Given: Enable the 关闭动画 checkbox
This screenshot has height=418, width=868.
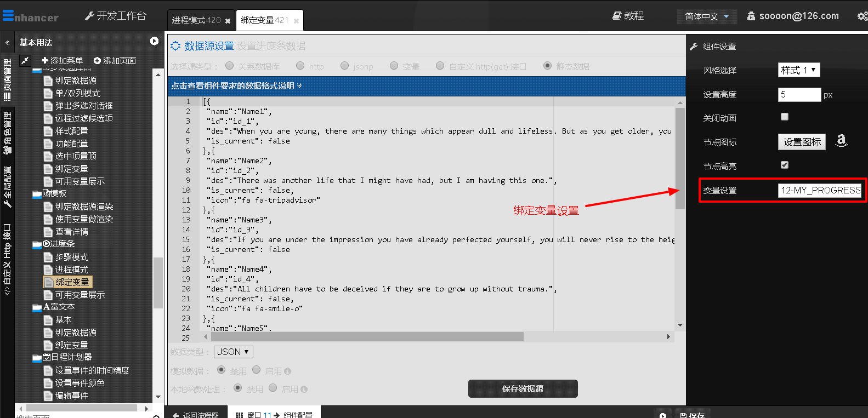Looking at the screenshot, I should click(785, 117).
